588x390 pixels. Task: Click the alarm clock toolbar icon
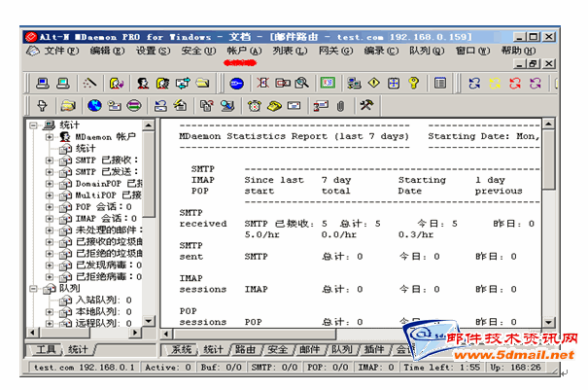tap(255, 105)
